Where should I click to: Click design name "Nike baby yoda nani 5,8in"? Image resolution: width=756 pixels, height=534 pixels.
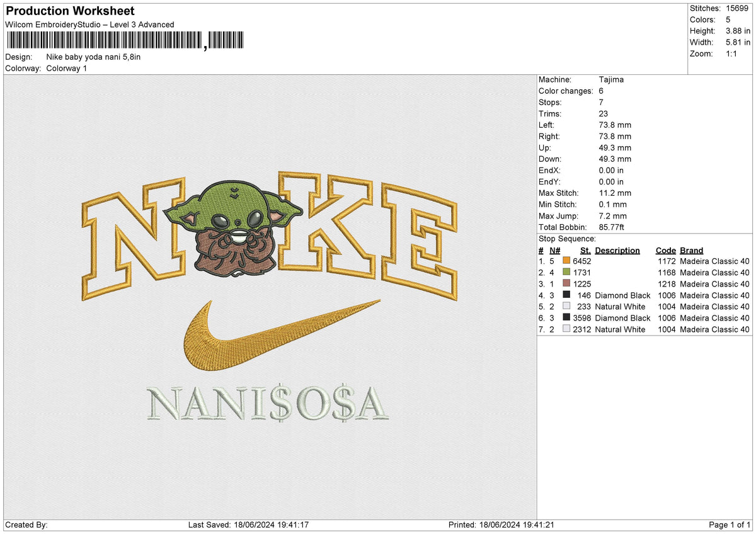click(93, 57)
